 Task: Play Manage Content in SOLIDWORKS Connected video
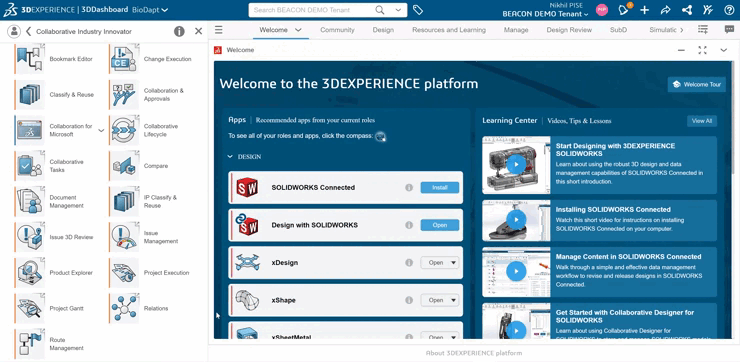pyautogui.click(x=516, y=271)
